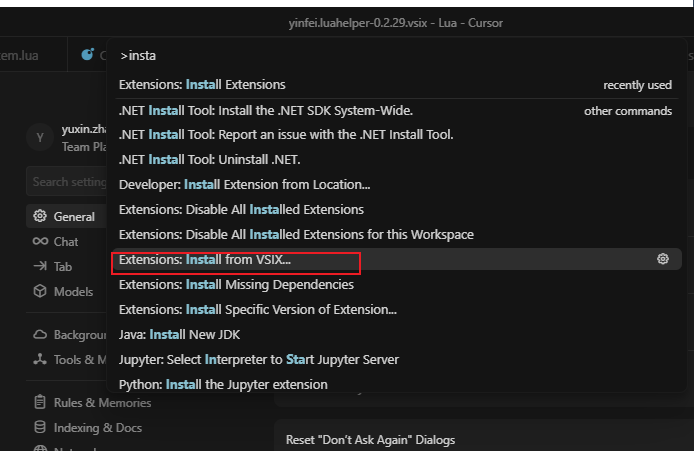Choose Python: Install the Jupyter extension
The width and height of the screenshot is (694, 451).
tap(222, 384)
